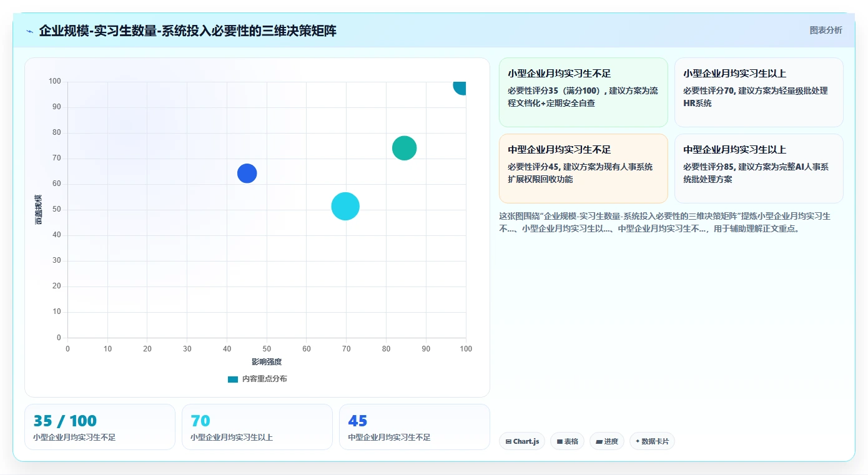Image resolution: width=868 pixels, height=475 pixels.
Task: Click the 数据卡片 tag chip
Action: (x=652, y=441)
